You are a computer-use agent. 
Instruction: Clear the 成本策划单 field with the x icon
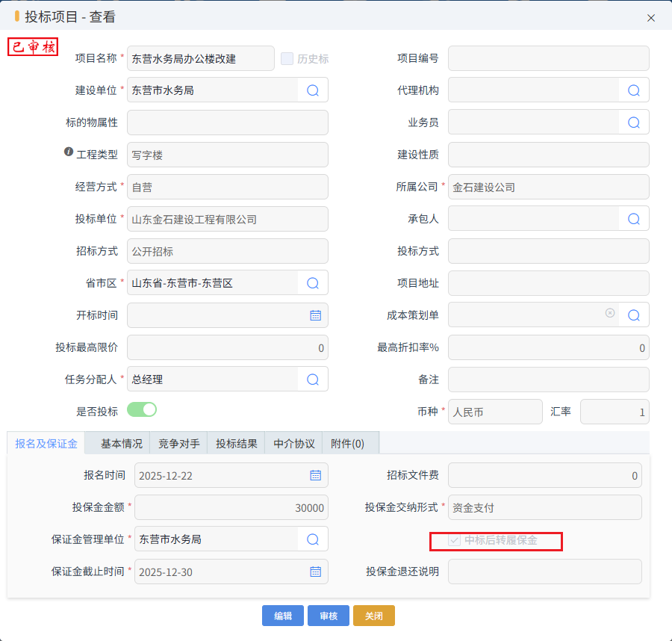point(610,313)
